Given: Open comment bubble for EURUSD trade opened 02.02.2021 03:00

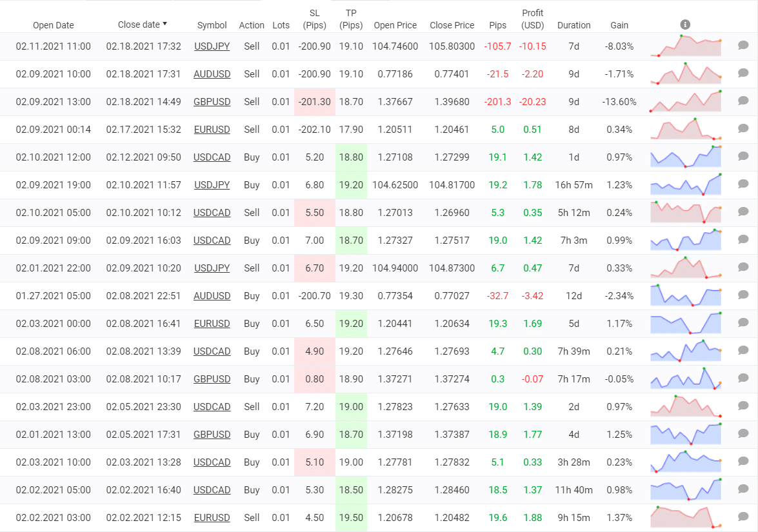Looking at the screenshot, I should pos(743,517).
